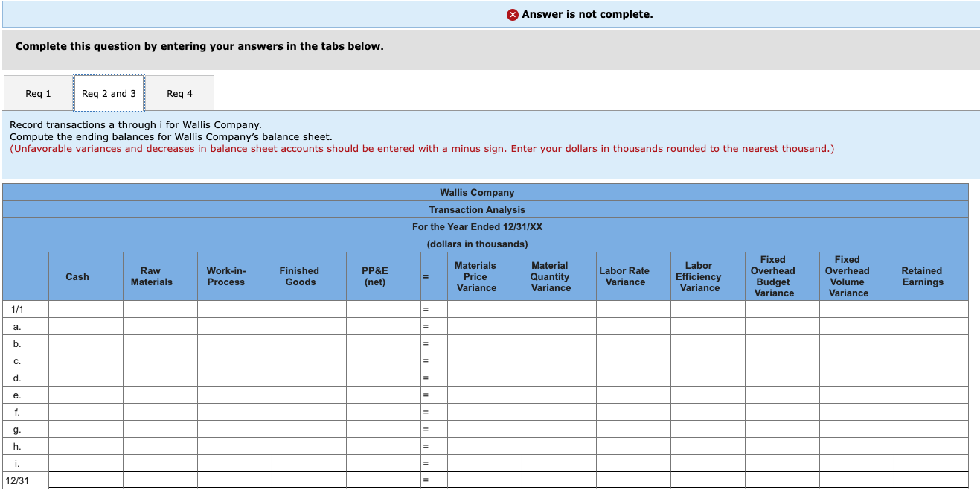This screenshot has height=496, width=980.
Task: Select the Retained Earnings cell in row 12/31
Action: 932,480
